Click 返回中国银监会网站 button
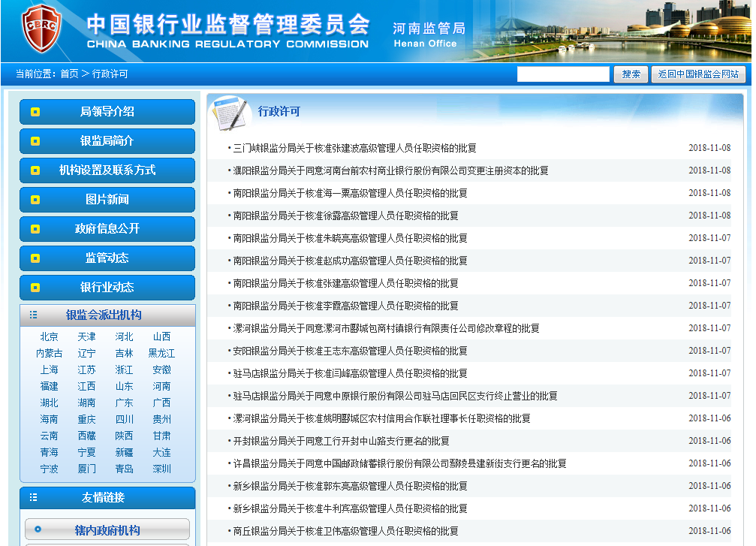This screenshot has width=756, height=546. pos(698,74)
